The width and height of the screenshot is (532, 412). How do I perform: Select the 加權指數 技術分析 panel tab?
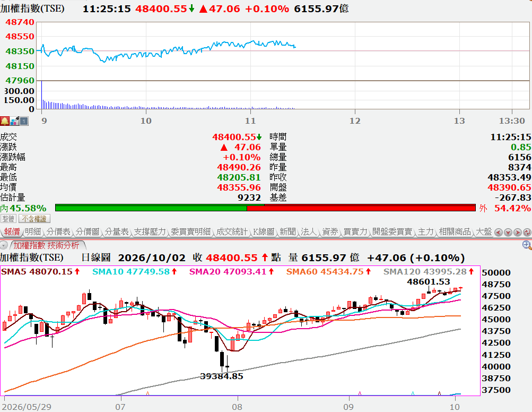tap(47, 245)
